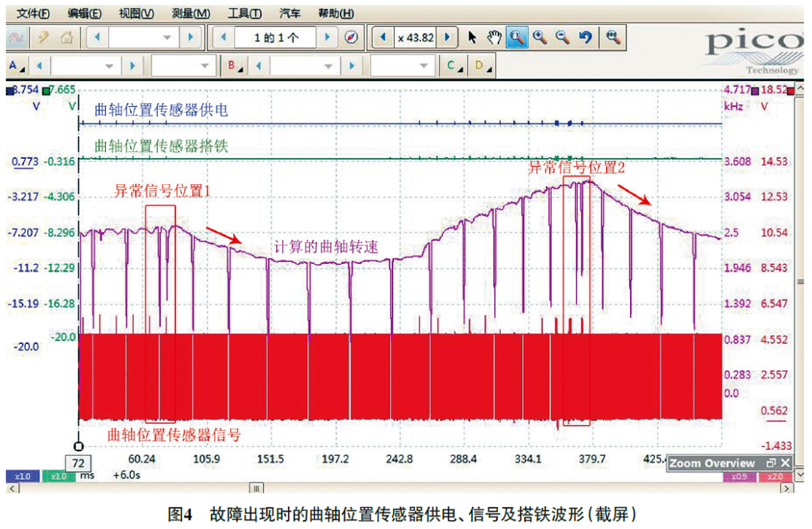Click the +6.0s time offset label
Viewport: 812px width, 529px height.
coord(127,475)
